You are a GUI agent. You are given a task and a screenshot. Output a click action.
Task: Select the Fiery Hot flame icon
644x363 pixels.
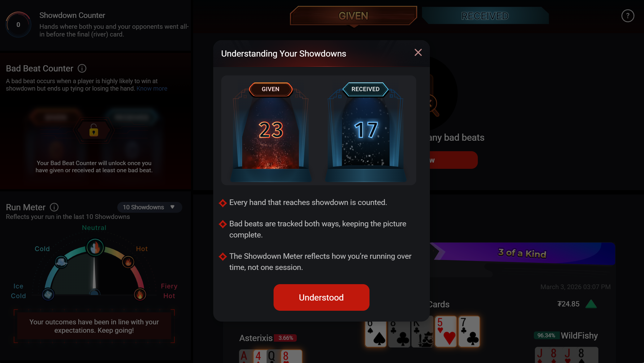point(140,294)
